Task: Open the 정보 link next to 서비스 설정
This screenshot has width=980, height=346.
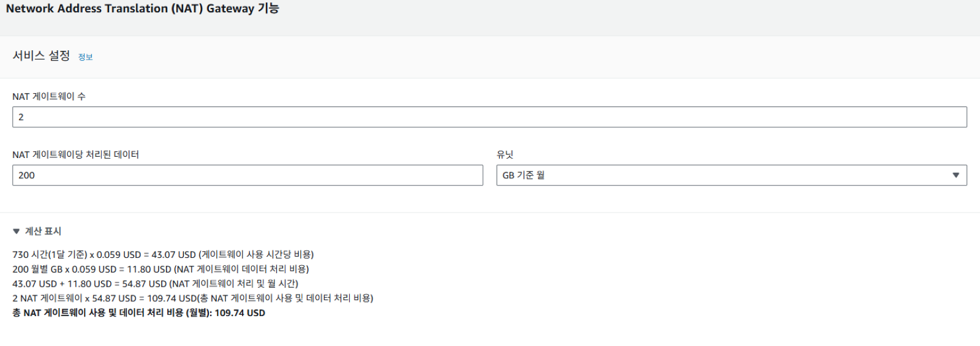Action: [x=85, y=57]
